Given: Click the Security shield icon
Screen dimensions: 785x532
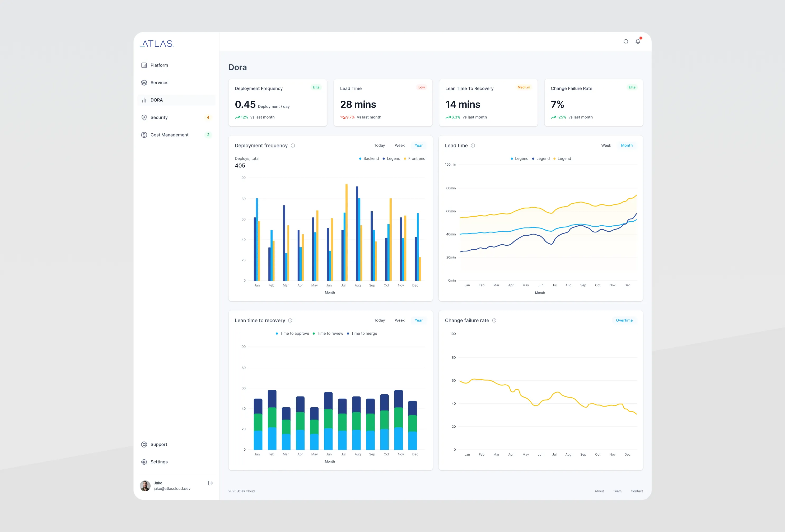Looking at the screenshot, I should (144, 117).
